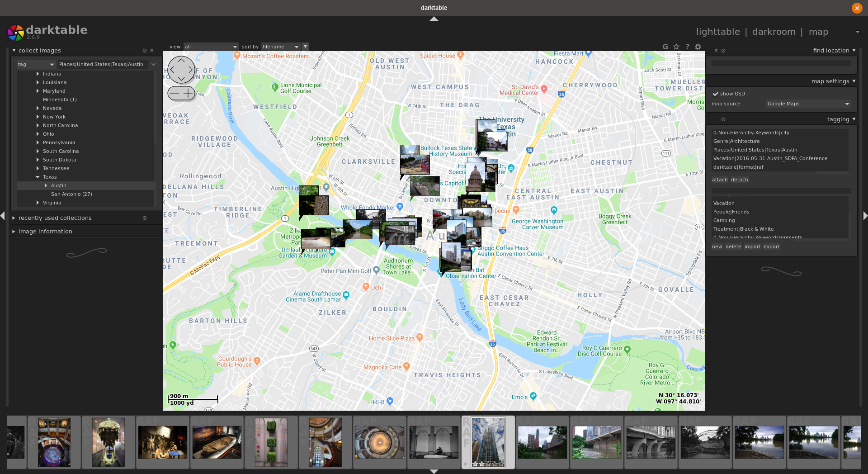The height and width of the screenshot is (474, 868).
Task: Collapse the top panel arrow
Action: 434,19
